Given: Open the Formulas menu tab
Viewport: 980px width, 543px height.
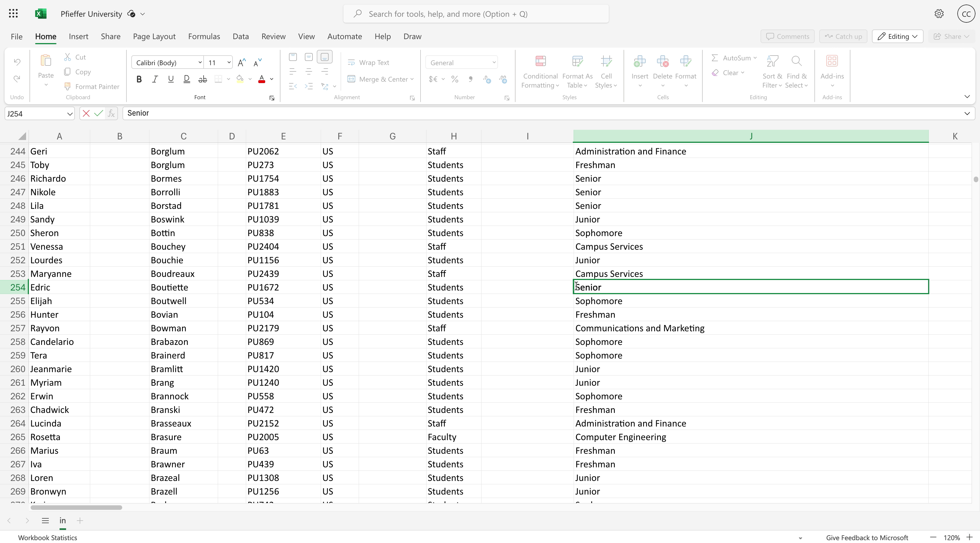Looking at the screenshot, I should tap(204, 36).
